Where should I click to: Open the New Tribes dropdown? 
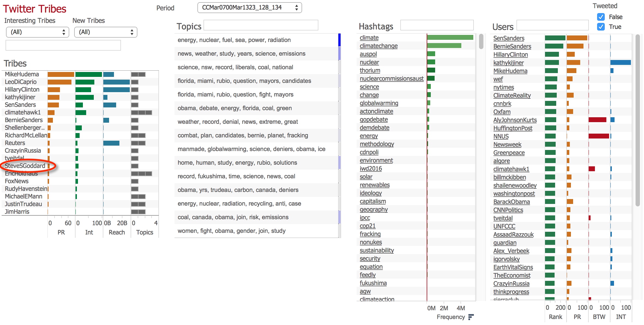106,32
